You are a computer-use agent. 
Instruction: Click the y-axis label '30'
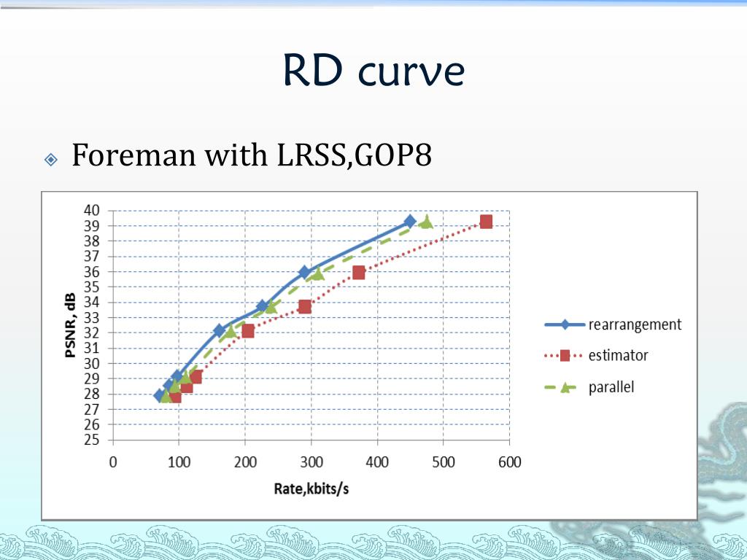click(x=91, y=363)
